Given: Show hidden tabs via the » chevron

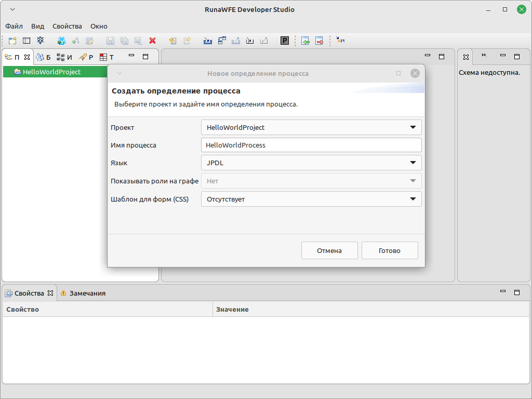Looking at the screenshot, I should click(484, 56).
